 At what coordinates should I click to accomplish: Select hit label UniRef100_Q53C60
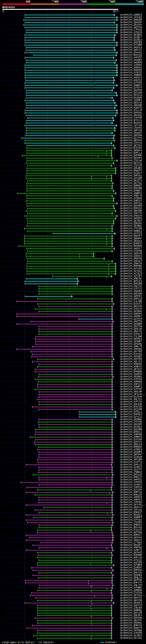click(x=131, y=25)
